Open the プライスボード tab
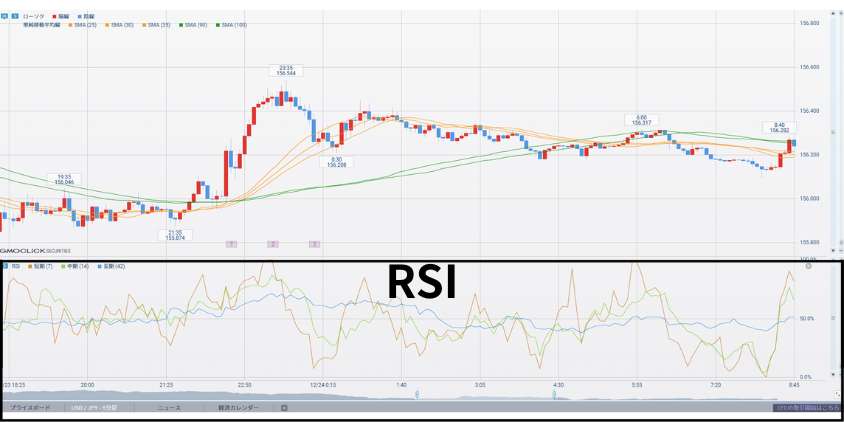Screen dimensions: 844x422 (30, 408)
